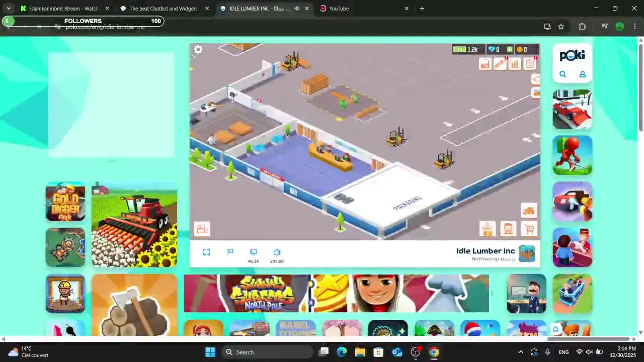Viewport: 644px width, 362px height.
Task: Click the cash balance 1.2k
Action: [469, 49]
